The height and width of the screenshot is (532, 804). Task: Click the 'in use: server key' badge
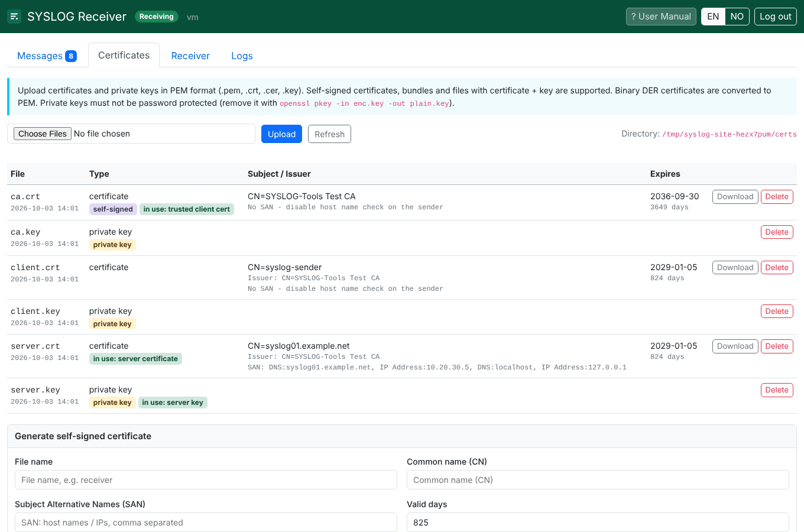tap(173, 403)
